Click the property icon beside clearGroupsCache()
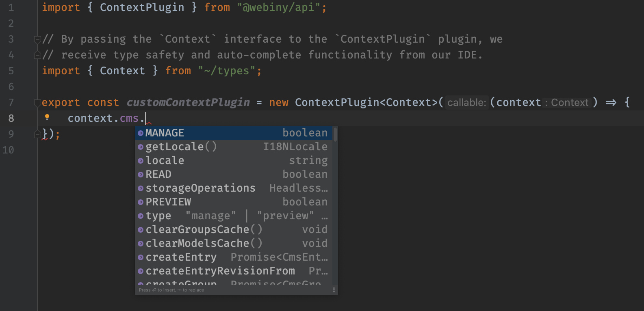 pos(140,229)
